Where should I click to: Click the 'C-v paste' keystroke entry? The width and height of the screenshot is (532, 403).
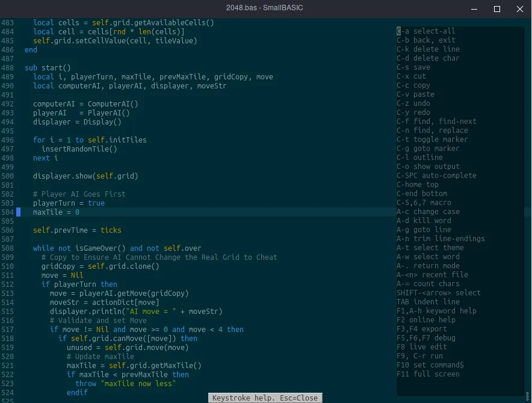click(x=415, y=94)
